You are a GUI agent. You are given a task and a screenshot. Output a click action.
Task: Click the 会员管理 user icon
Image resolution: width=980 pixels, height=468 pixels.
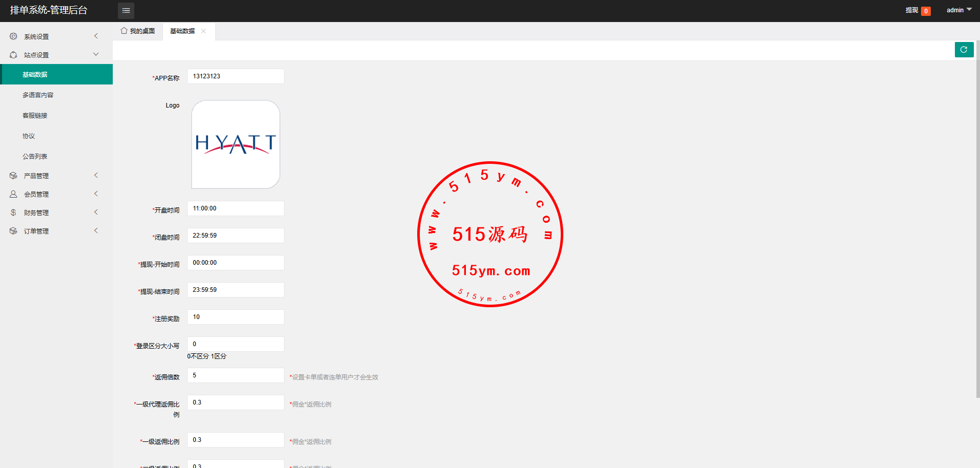13,194
